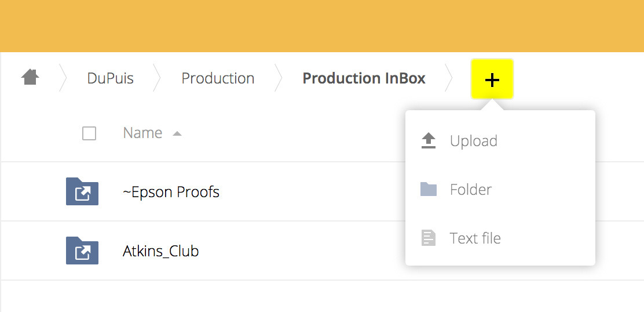Click the ~Epson Proofs shared folder icon

[x=82, y=192]
